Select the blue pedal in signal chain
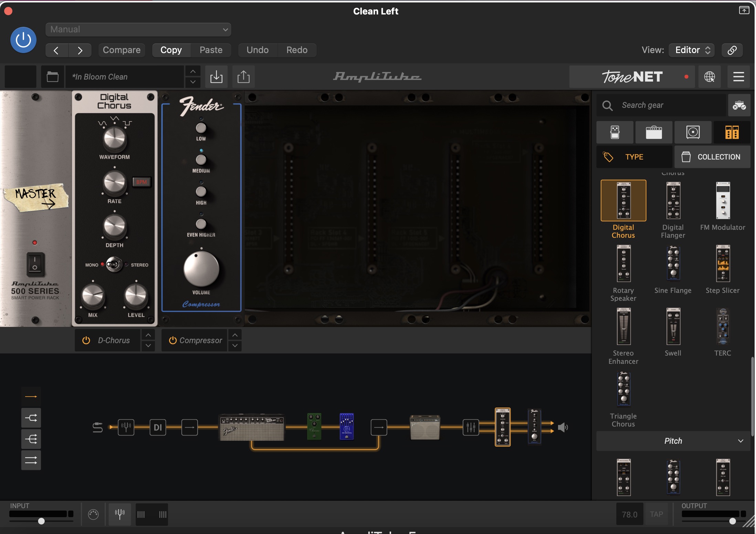756x534 pixels. [x=347, y=427]
